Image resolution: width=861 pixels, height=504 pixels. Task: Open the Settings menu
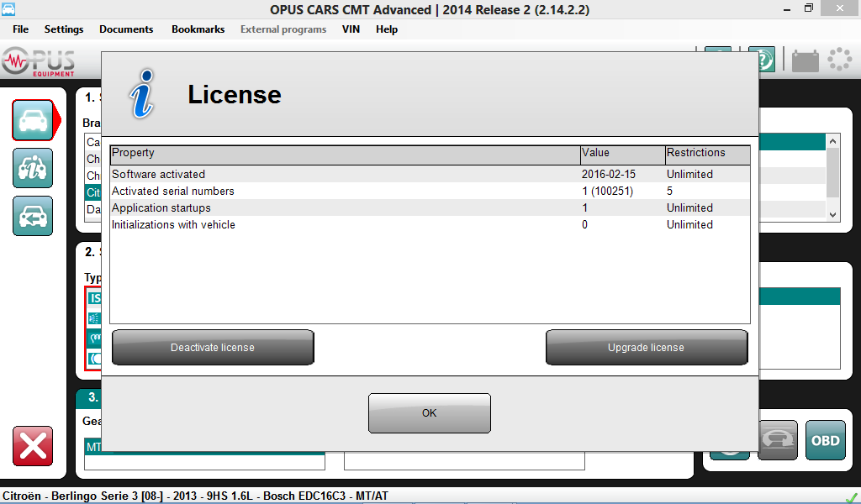[64, 29]
